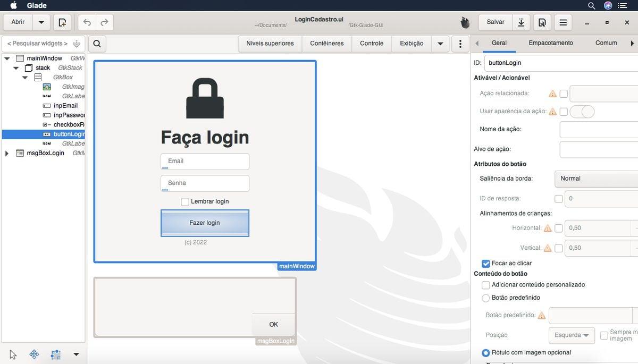
Task: Click the warning icon next to Ação relacionada
Action: click(552, 94)
